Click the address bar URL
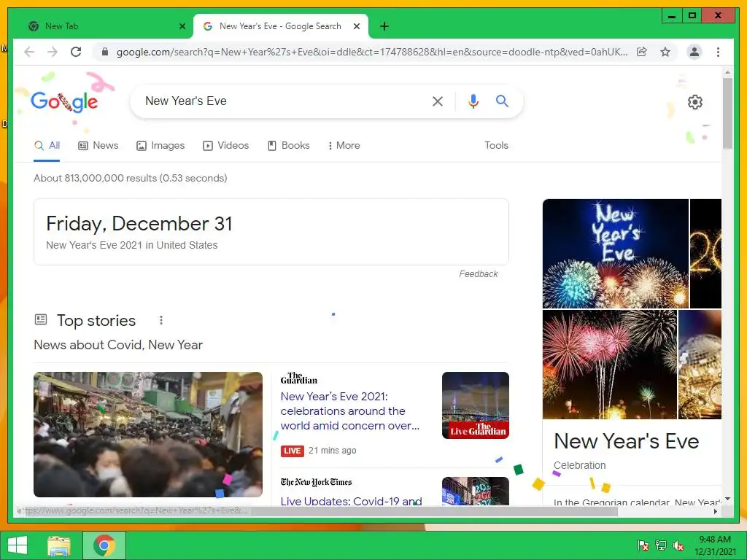The height and width of the screenshot is (560, 747). pos(371,52)
